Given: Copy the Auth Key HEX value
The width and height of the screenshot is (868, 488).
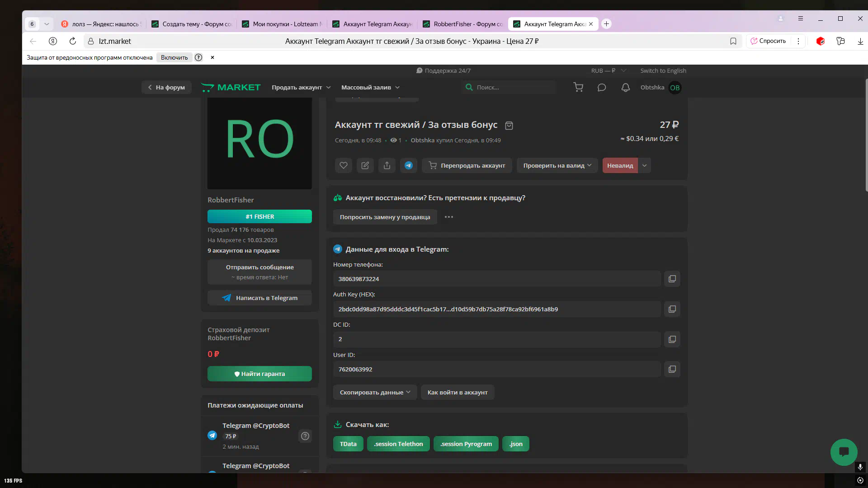Looking at the screenshot, I should coord(672,309).
